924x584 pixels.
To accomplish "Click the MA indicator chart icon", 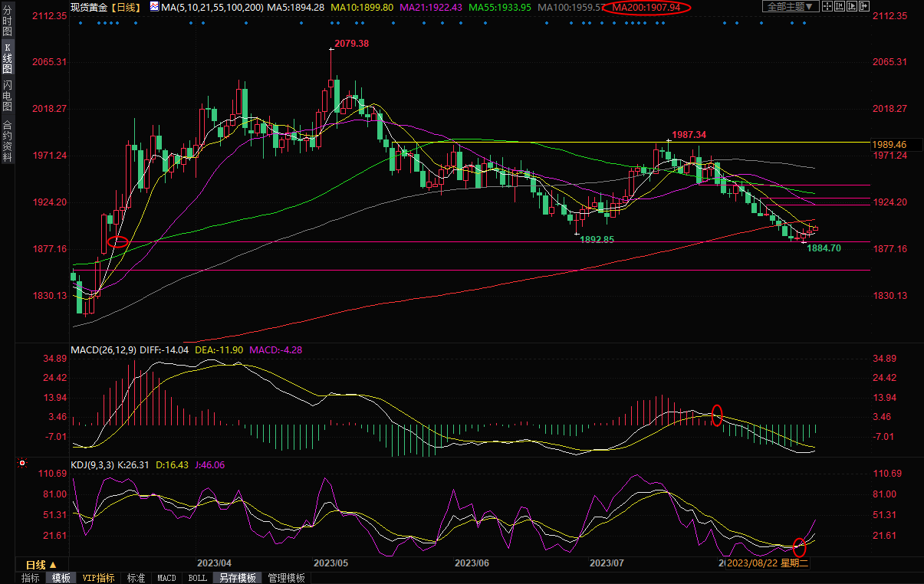I will coord(155,7).
